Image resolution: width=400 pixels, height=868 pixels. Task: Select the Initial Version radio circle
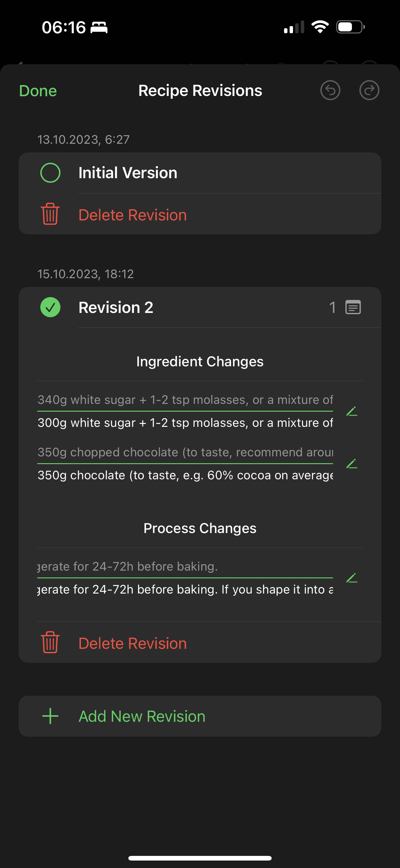pyautogui.click(x=50, y=172)
